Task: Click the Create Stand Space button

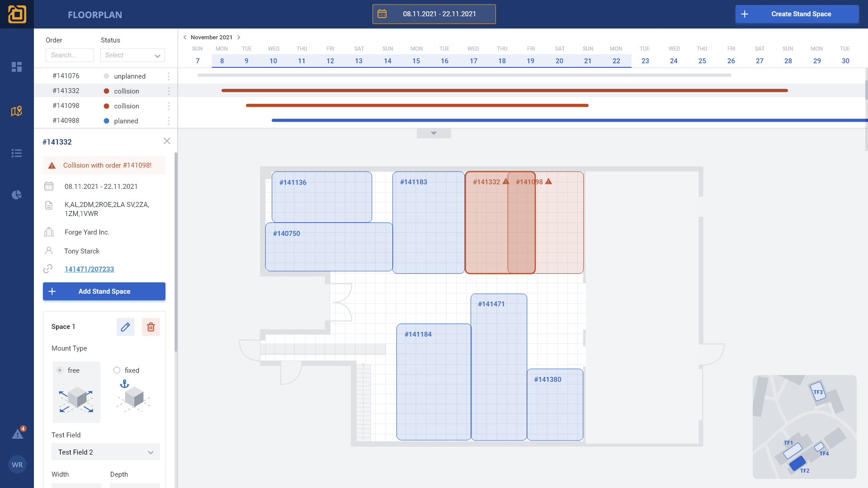Action: (797, 14)
